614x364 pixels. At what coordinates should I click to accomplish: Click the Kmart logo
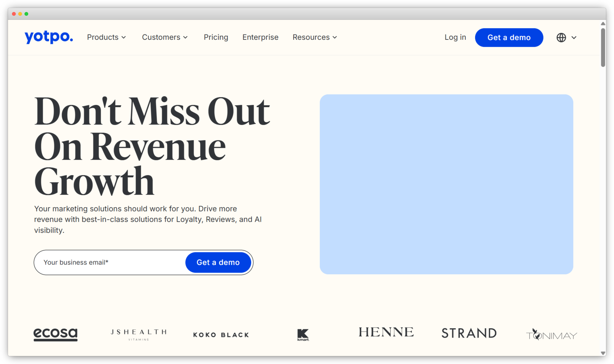point(303,335)
